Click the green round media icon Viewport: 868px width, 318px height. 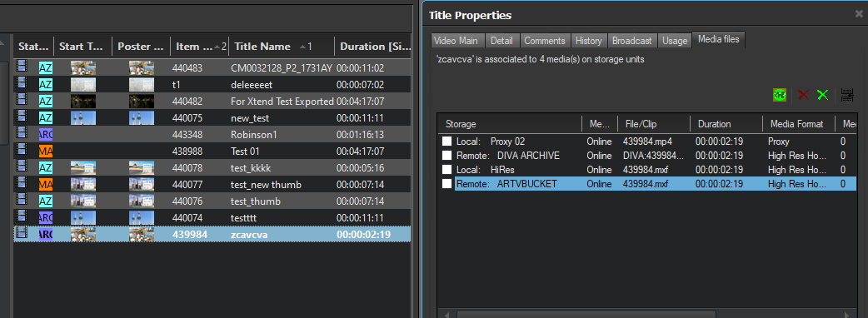[x=780, y=95]
